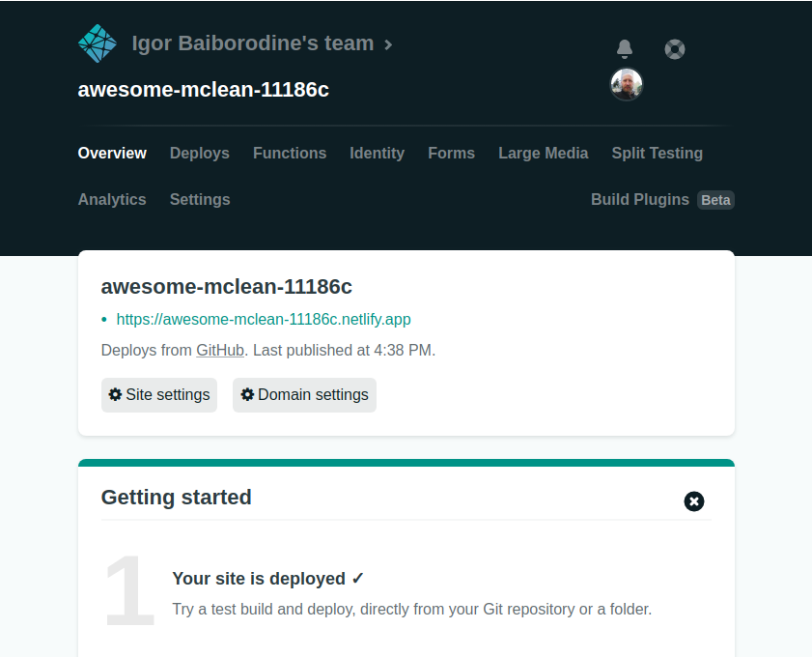Click the Getting started heading

coord(177,498)
